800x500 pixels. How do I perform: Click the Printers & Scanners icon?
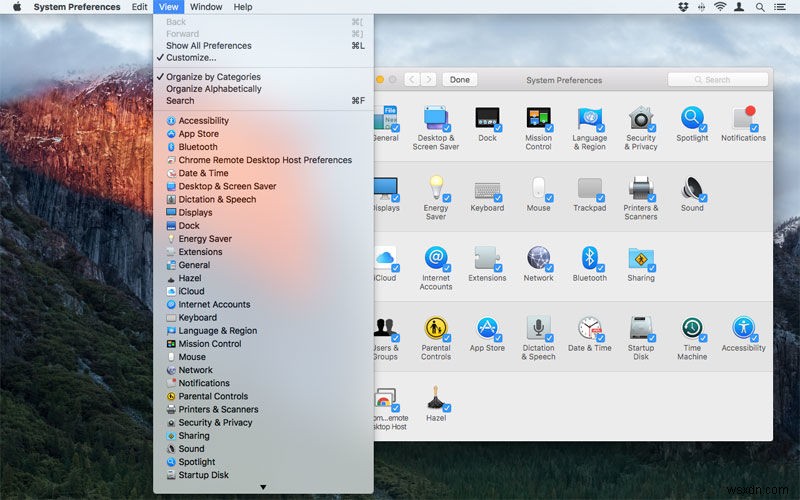coord(640,188)
